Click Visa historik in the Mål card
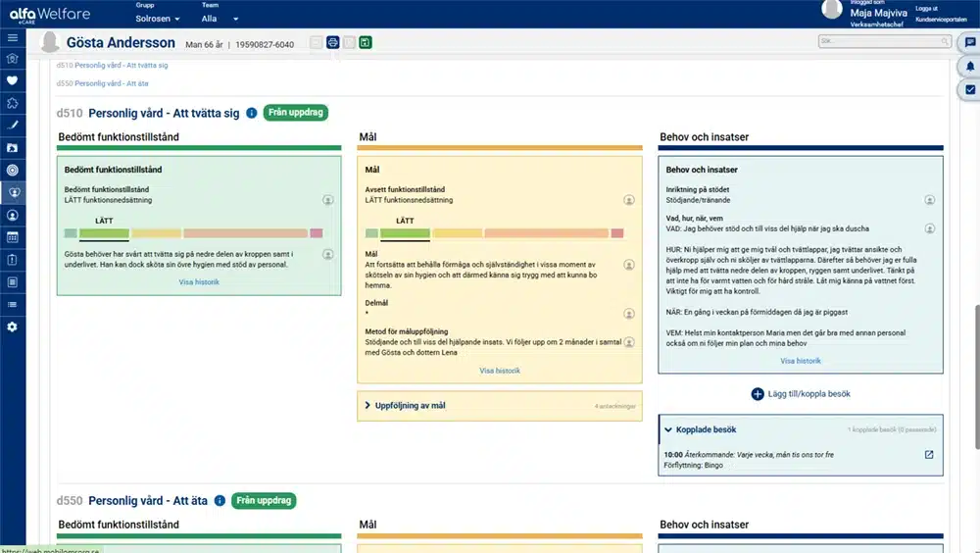 pos(500,371)
